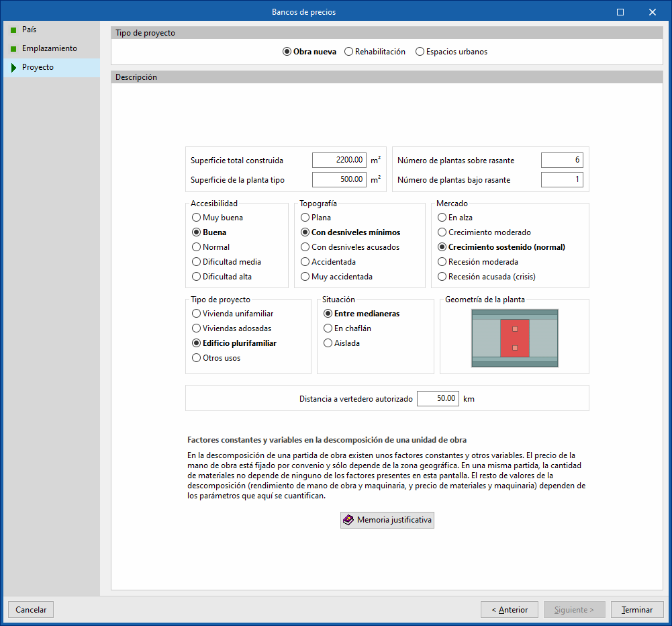This screenshot has width=672, height=626.
Task: Select Muy accidentada topography
Action: 336,277
